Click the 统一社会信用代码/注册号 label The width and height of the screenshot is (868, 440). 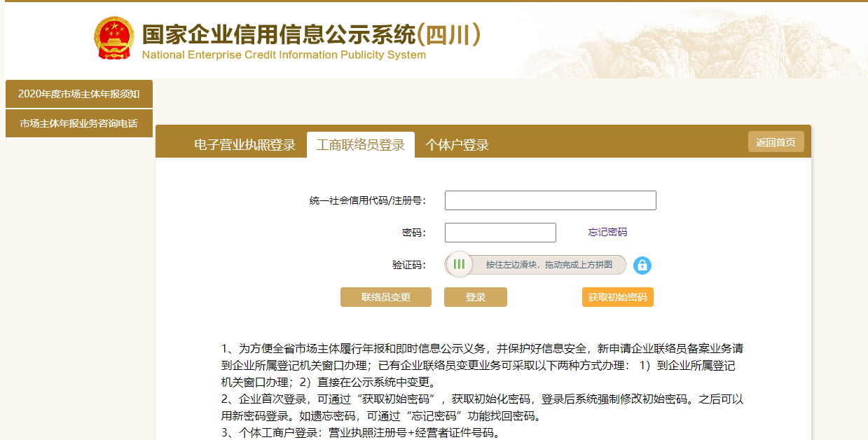(x=368, y=200)
